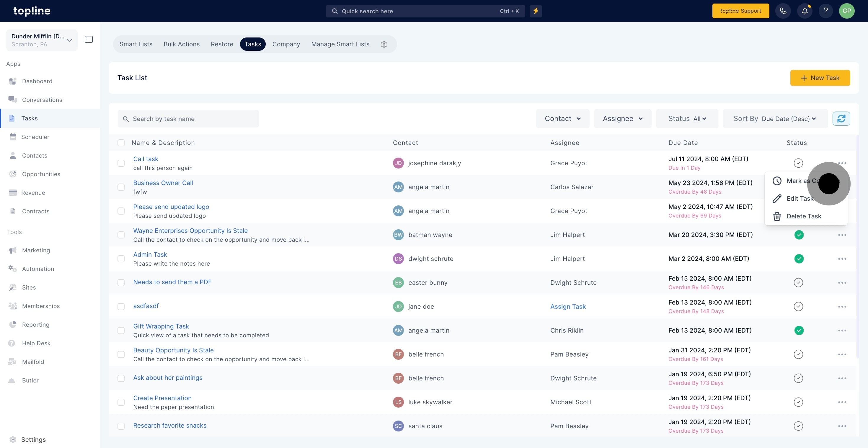The height and width of the screenshot is (448, 868).
Task: Open the notifications bell
Action: click(805, 11)
